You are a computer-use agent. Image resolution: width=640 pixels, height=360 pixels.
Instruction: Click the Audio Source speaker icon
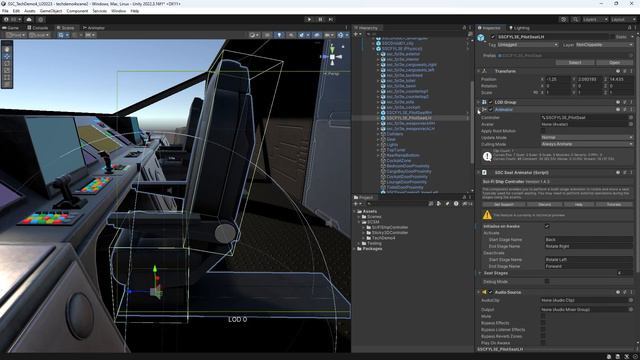[484, 292]
